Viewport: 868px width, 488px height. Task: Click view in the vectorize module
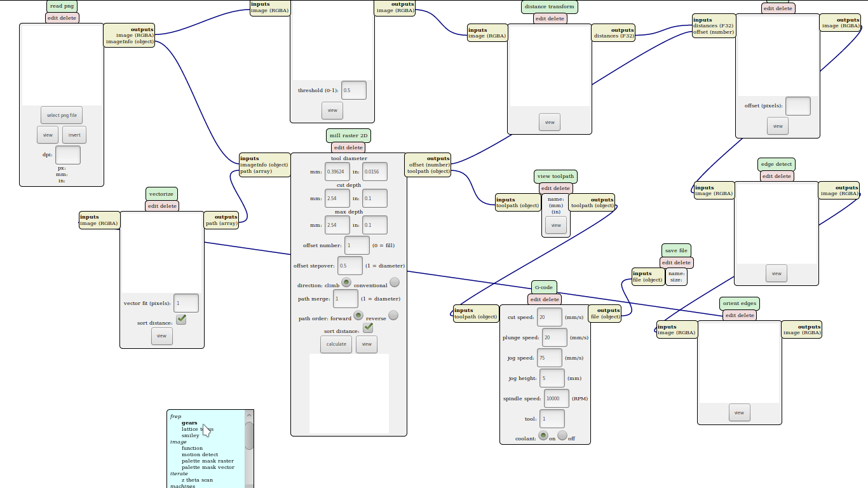click(x=162, y=335)
